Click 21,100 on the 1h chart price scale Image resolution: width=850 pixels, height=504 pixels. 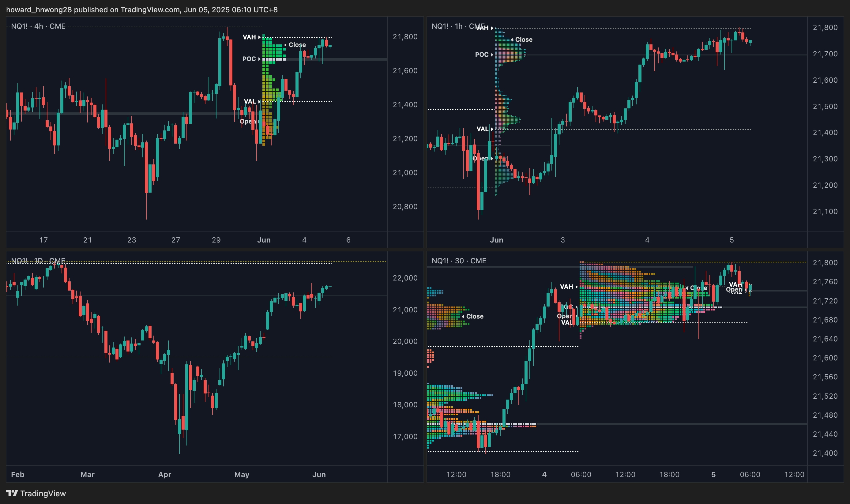(825, 212)
